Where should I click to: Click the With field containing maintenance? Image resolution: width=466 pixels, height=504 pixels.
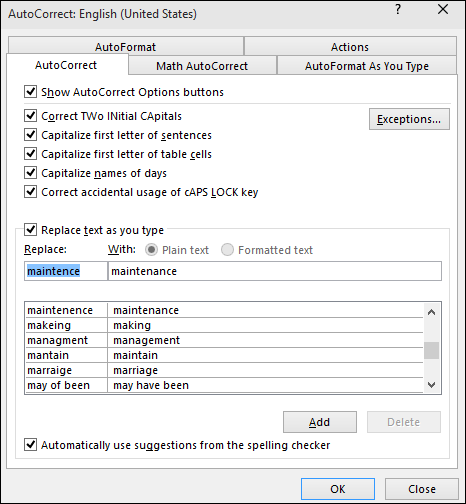275,271
